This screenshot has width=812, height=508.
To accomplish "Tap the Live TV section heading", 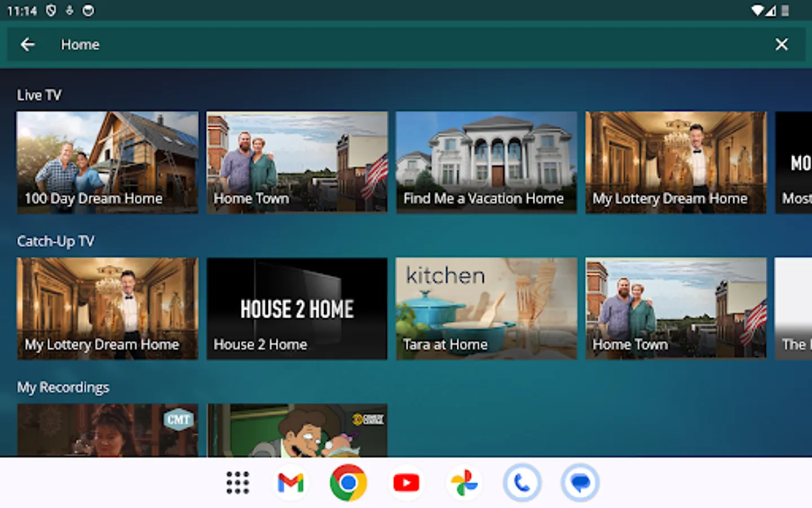I will pos(39,95).
